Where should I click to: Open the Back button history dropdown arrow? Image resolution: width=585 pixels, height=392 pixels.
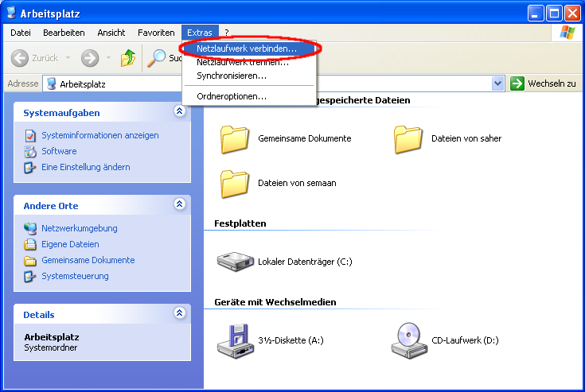[x=68, y=58]
